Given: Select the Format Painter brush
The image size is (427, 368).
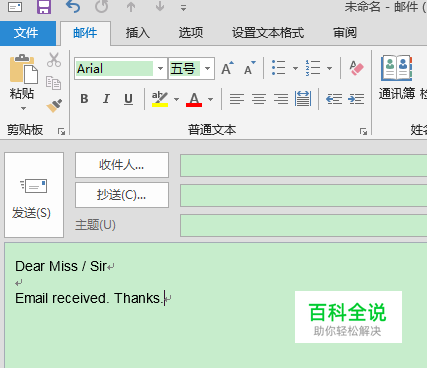Looking at the screenshot, I should [54, 106].
